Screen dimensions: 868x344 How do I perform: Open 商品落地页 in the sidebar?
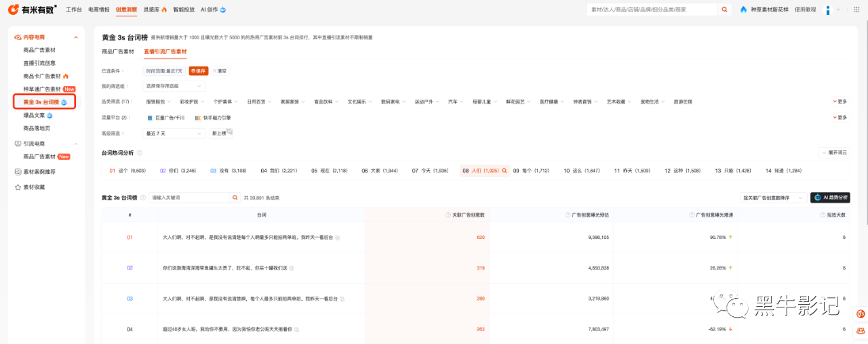(x=37, y=128)
